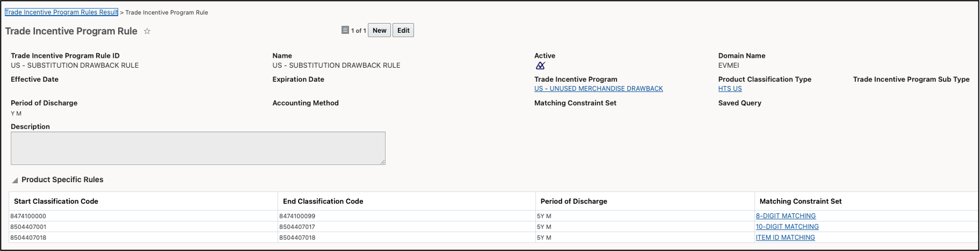Click the Period of Discharge column header
Viewport: 980px width, 251px height.
pos(574,201)
